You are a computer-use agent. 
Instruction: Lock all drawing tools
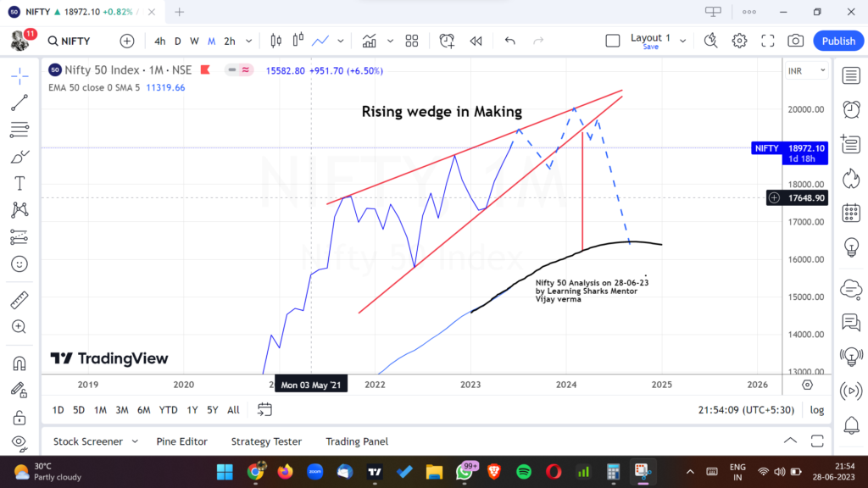pos(19,417)
